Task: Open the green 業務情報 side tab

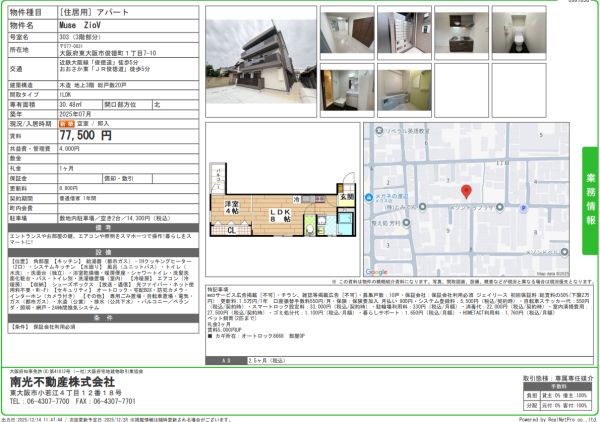Action: coord(590,200)
